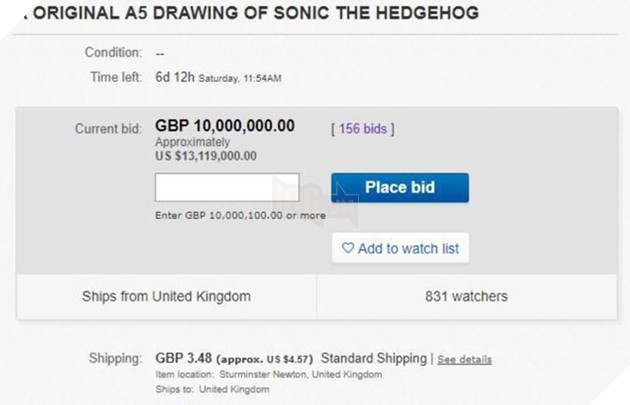
Task: Click the Current bid label
Action: (108, 128)
